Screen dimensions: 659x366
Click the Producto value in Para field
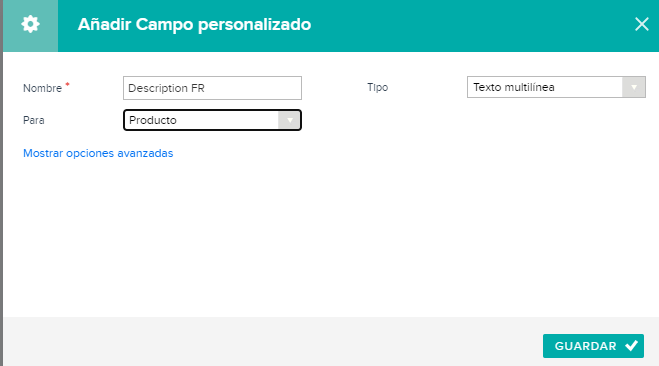coord(153,120)
